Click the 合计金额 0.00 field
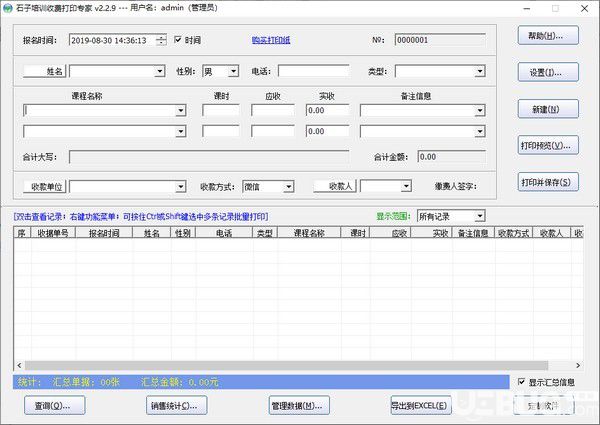600x425 pixels. (452, 157)
